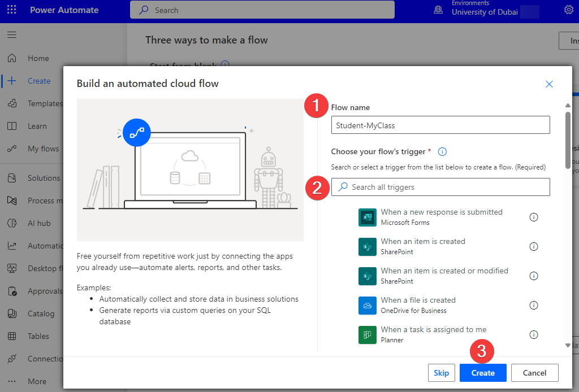
Task: Open the app launcher waffle icon
Action: pyautogui.click(x=12, y=10)
